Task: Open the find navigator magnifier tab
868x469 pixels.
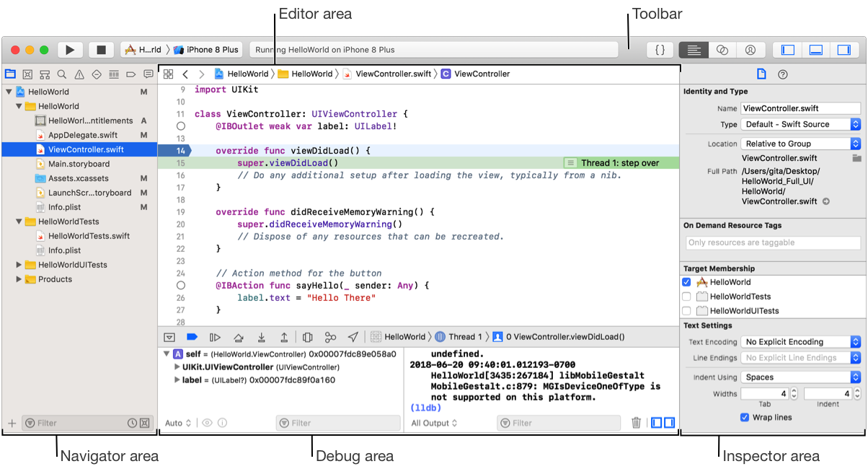Action: (62, 74)
